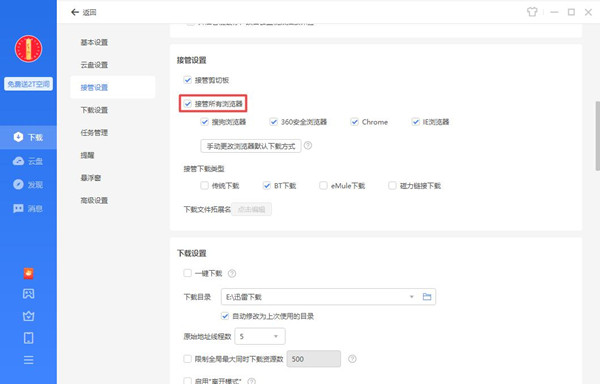This screenshot has height=384, width=600.
Task: Toggle the IE浏览器 checkbox
Action: coord(415,122)
